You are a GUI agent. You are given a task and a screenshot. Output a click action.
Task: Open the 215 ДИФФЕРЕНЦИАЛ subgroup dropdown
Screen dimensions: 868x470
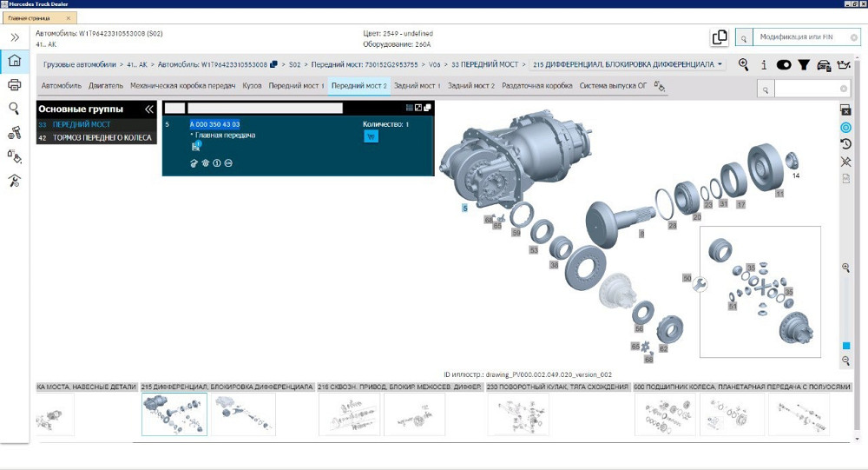click(x=720, y=64)
